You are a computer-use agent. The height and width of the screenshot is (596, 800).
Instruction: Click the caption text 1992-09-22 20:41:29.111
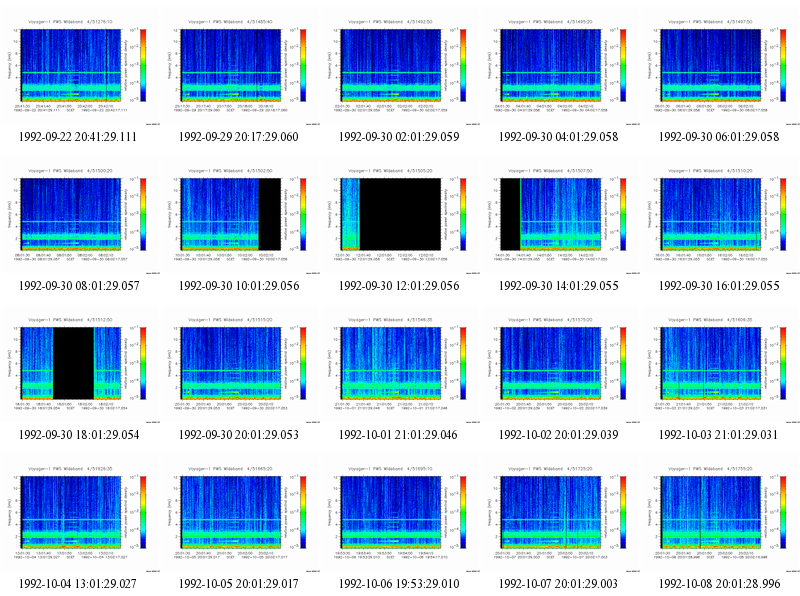pos(78,137)
